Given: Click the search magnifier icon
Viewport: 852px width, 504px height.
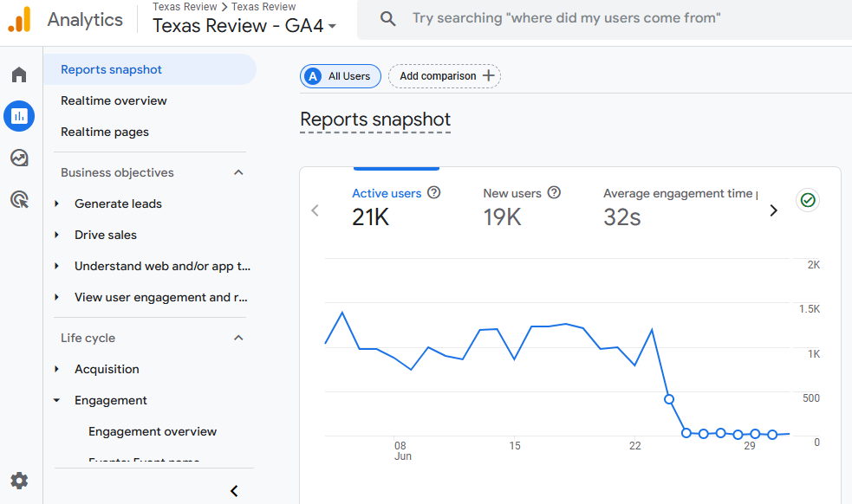Looking at the screenshot, I should tap(387, 18).
